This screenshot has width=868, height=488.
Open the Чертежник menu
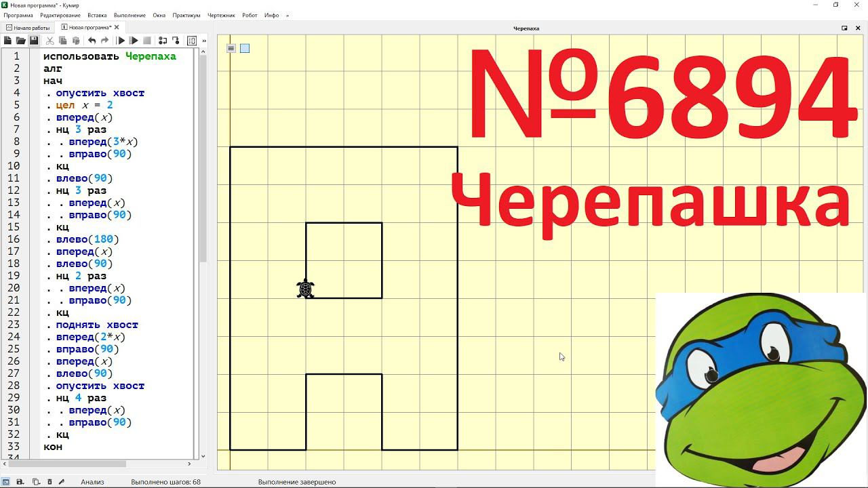tap(222, 15)
